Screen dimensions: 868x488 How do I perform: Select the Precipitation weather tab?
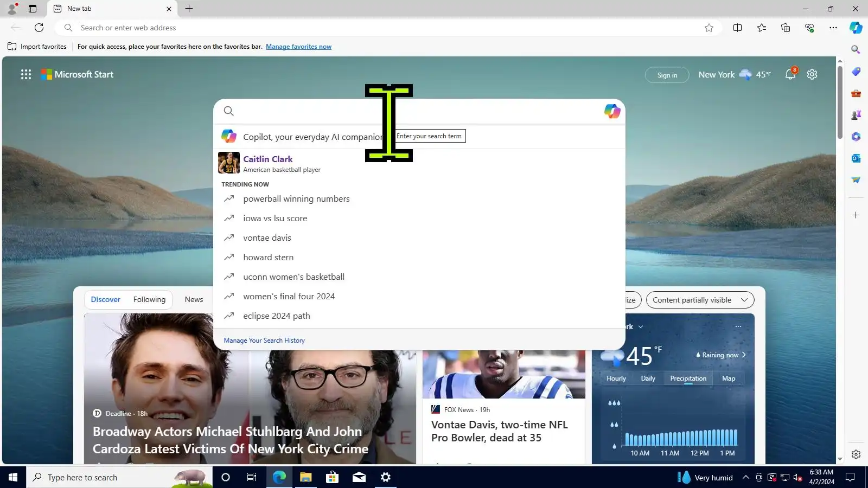coord(688,378)
